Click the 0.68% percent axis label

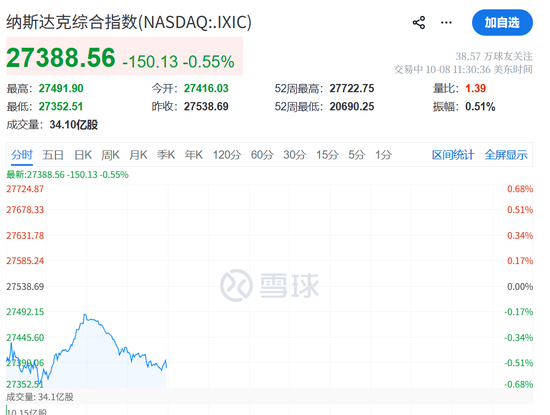(520, 189)
